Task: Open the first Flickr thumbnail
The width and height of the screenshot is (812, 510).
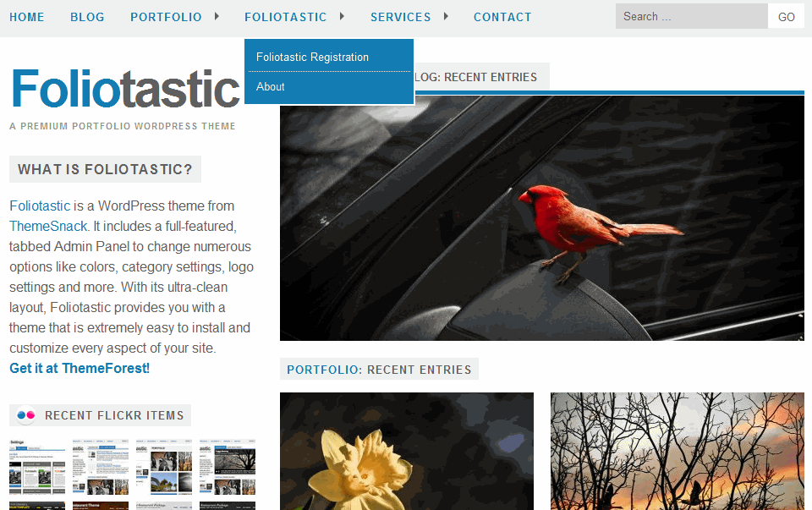Action: coord(37,468)
